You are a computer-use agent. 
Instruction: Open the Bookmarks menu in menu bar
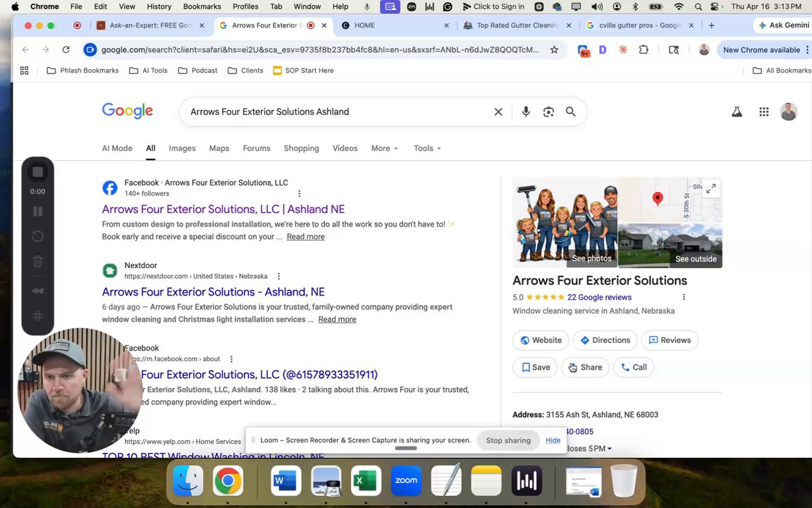pyautogui.click(x=202, y=7)
